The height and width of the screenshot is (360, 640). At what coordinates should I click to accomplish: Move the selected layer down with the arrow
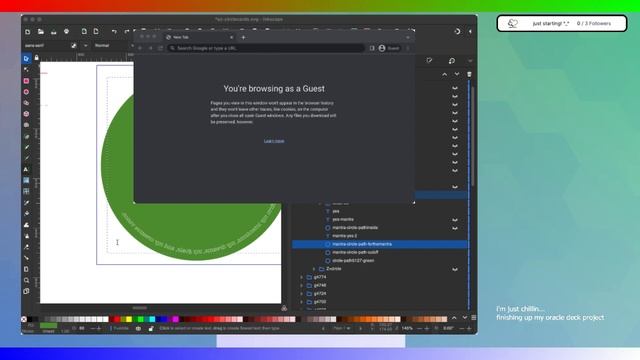click(x=457, y=74)
